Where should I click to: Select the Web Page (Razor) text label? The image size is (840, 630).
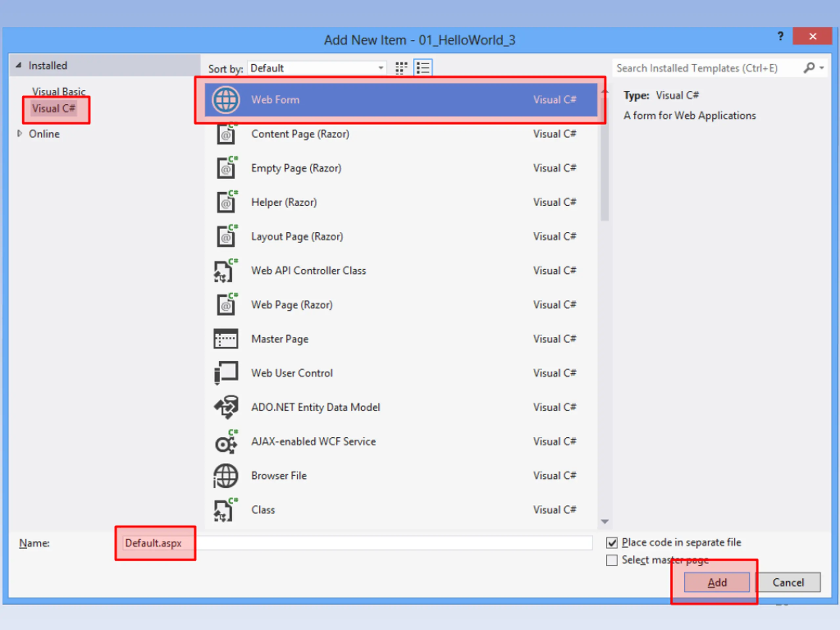(292, 305)
